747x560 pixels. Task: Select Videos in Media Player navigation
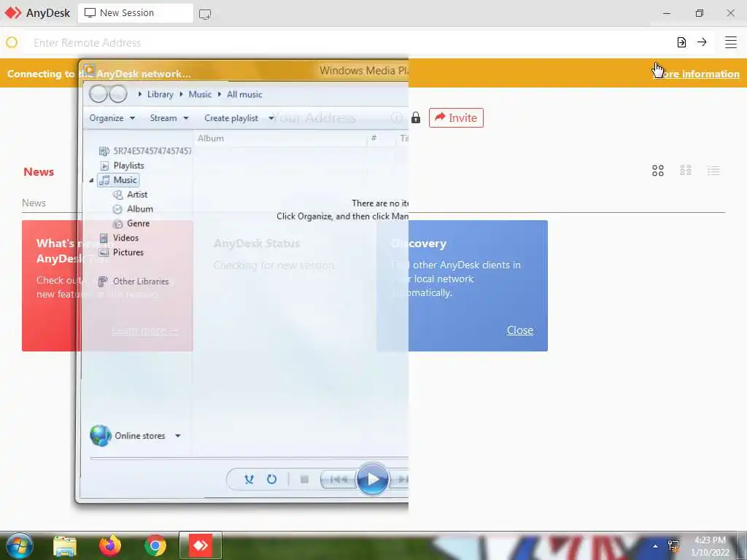tap(119, 238)
